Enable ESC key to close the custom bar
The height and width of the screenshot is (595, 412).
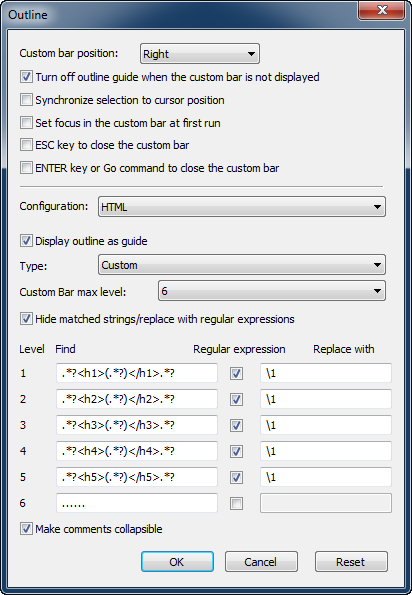coord(26,145)
